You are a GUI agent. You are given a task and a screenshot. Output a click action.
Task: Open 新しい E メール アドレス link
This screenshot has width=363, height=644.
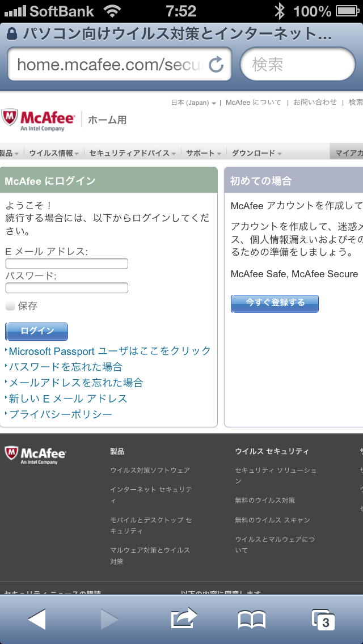coord(68,399)
